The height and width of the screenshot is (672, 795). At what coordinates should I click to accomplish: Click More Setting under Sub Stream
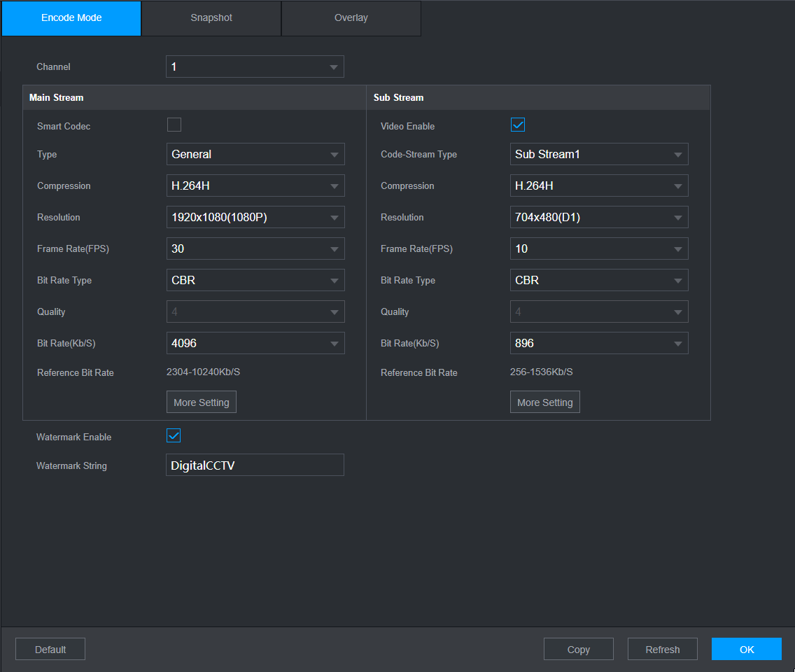[545, 402]
